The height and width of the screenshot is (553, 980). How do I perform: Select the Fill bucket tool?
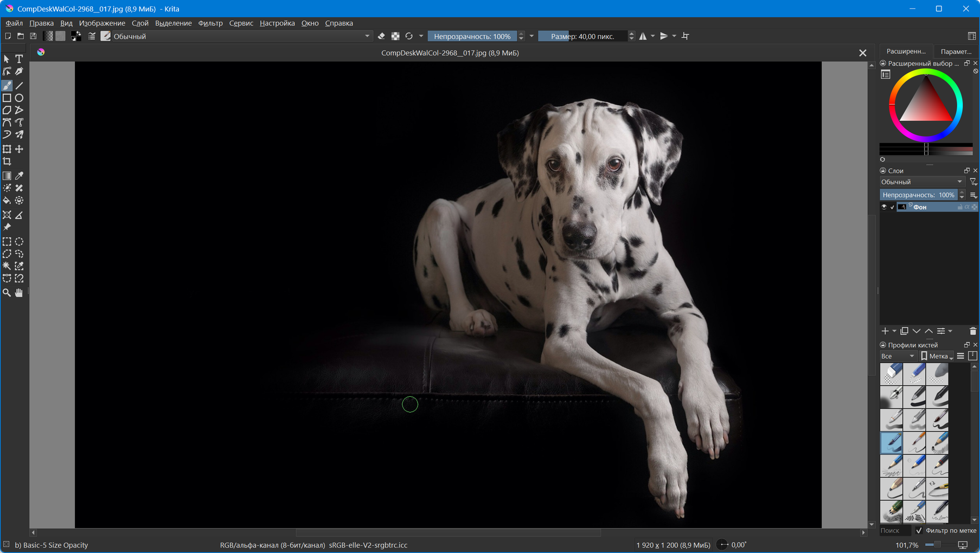tap(7, 201)
